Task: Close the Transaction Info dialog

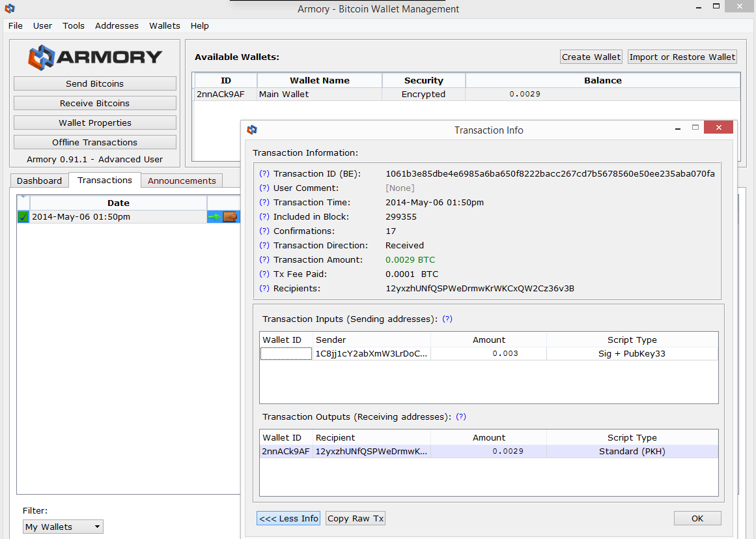Action: pos(718,127)
